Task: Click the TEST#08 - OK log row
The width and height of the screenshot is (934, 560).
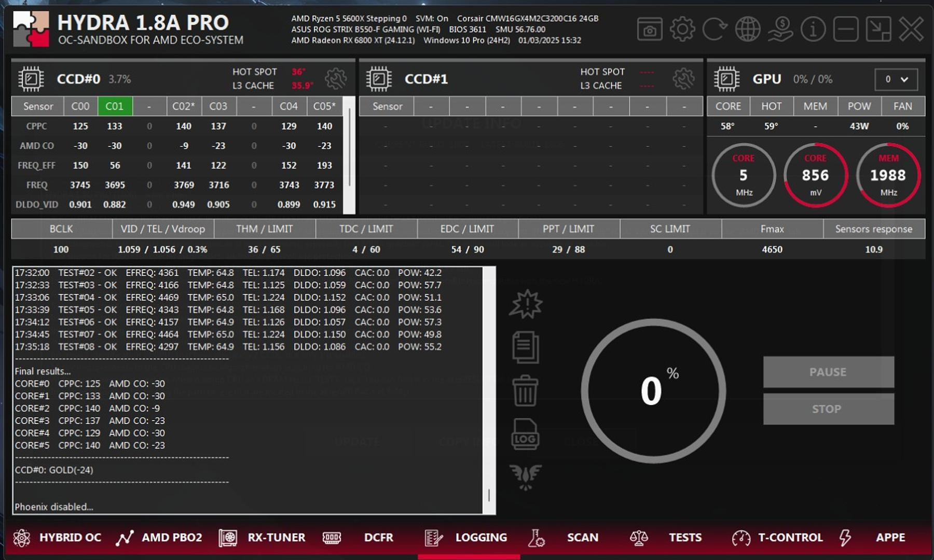Action: (x=228, y=346)
